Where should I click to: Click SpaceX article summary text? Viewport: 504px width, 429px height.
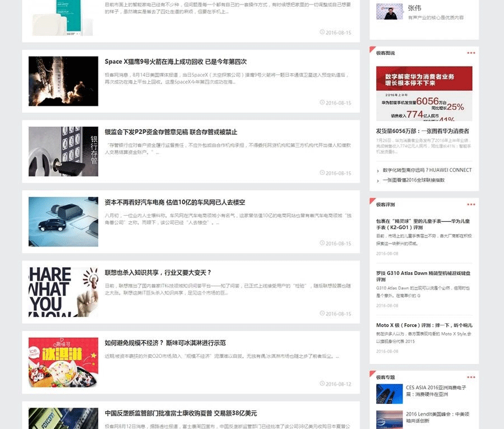click(x=227, y=78)
